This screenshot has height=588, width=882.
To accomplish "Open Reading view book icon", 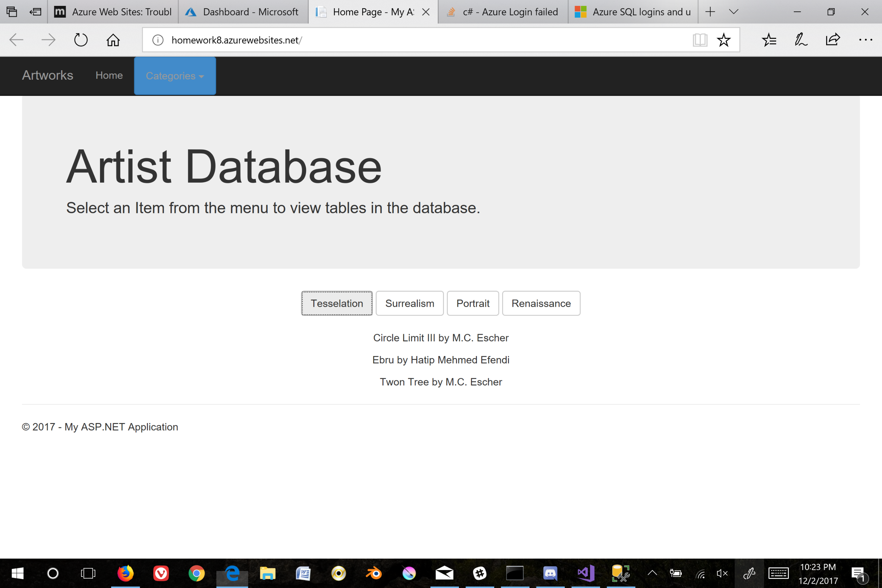I will [x=700, y=40].
